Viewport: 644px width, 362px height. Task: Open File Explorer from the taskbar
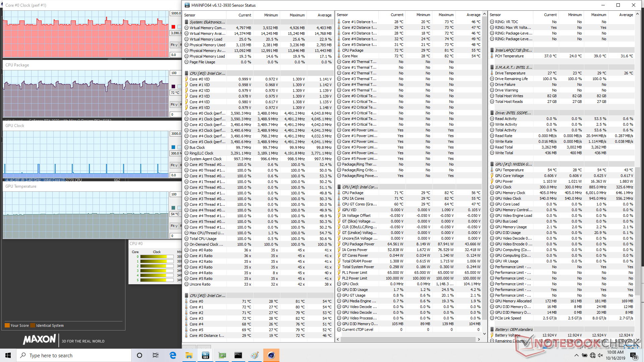(x=189, y=355)
